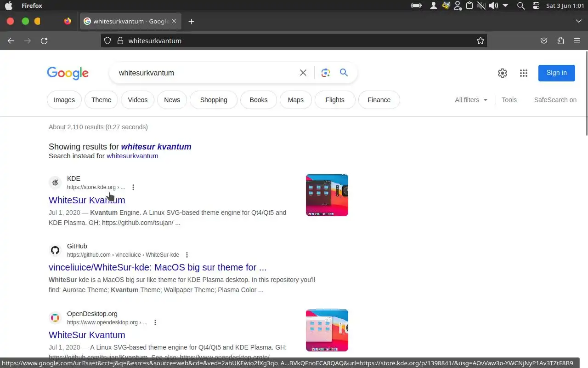Open the more options dots for the KDE result
The image size is (588, 368).
[133, 187]
